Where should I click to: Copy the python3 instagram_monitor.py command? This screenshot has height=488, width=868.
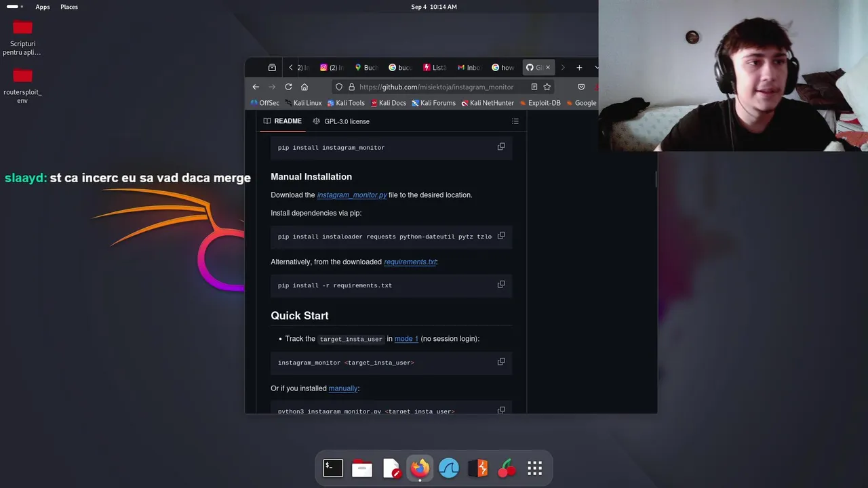coord(501,409)
